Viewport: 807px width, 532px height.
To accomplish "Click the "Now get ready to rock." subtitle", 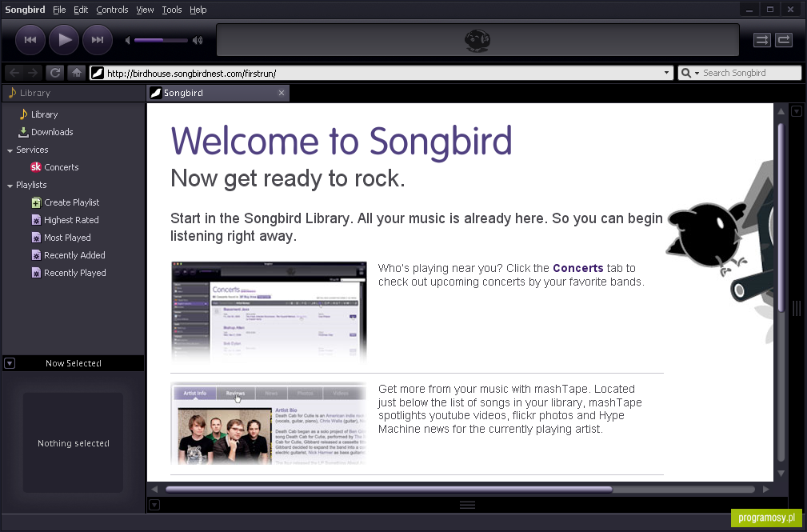I will tap(288, 178).
